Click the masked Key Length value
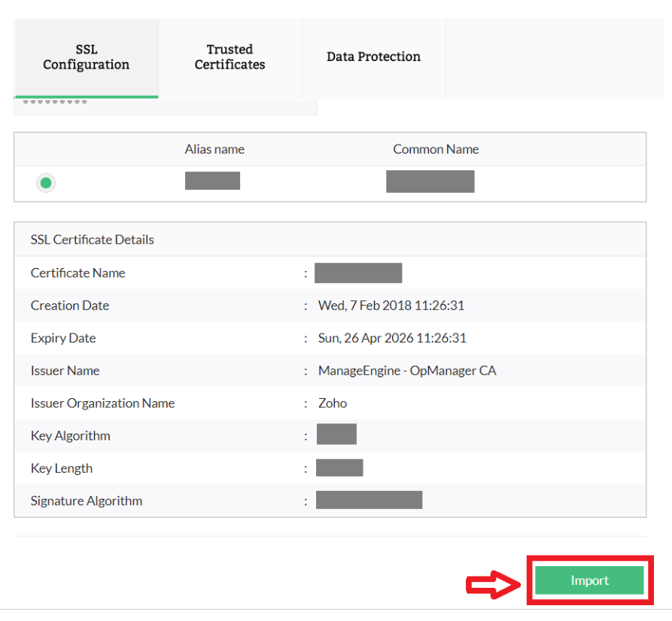Image resolution: width=672 pixels, height=621 pixels. pos(339,467)
